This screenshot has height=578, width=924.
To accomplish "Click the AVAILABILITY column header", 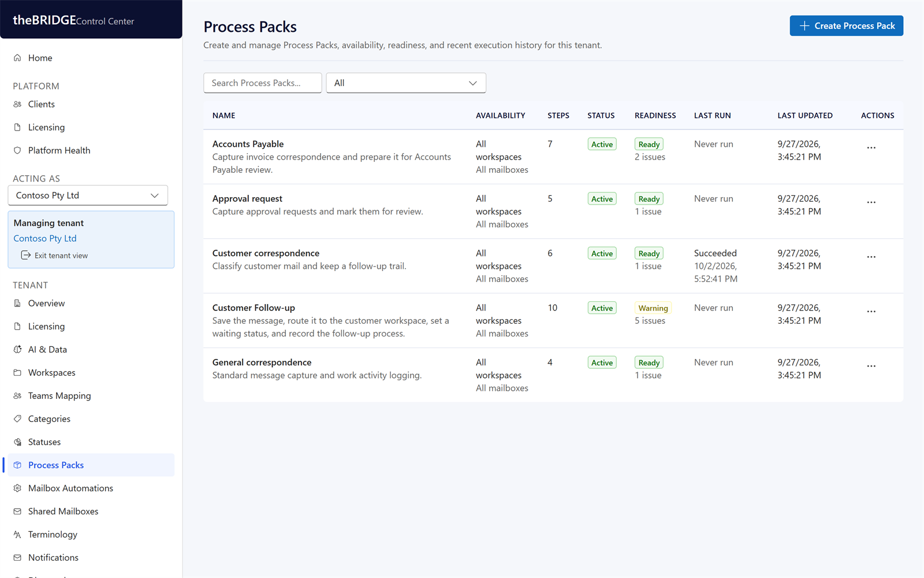I will click(500, 116).
